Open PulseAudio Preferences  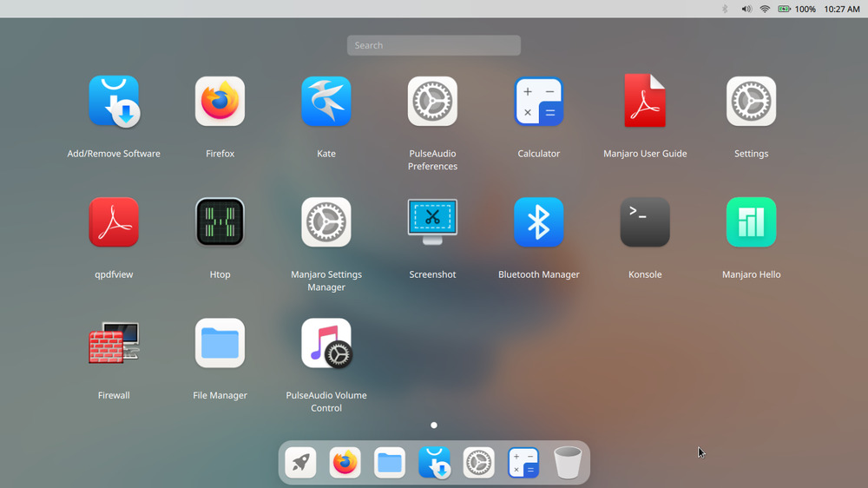coord(432,102)
